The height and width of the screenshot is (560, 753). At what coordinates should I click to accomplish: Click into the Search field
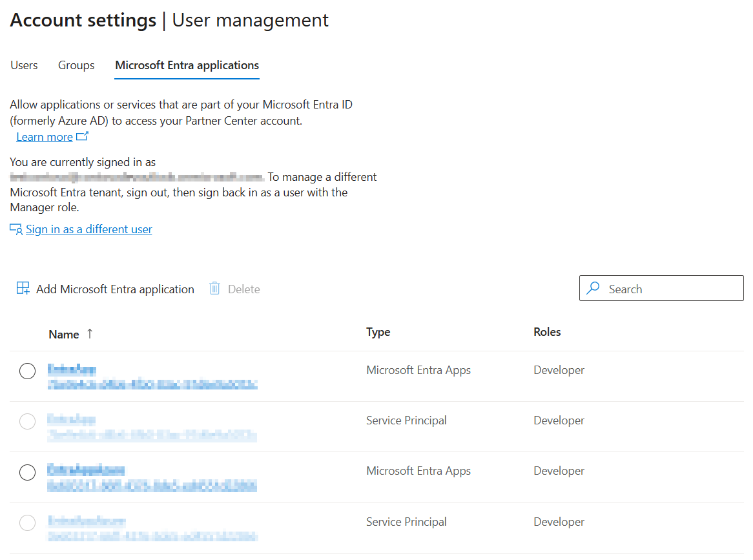(x=661, y=288)
